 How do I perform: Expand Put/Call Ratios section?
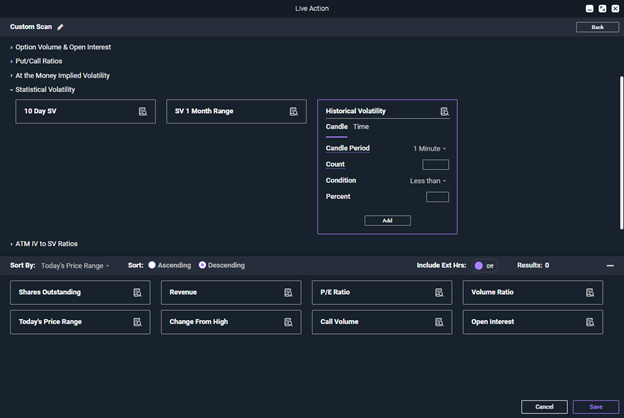(x=36, y=61)
